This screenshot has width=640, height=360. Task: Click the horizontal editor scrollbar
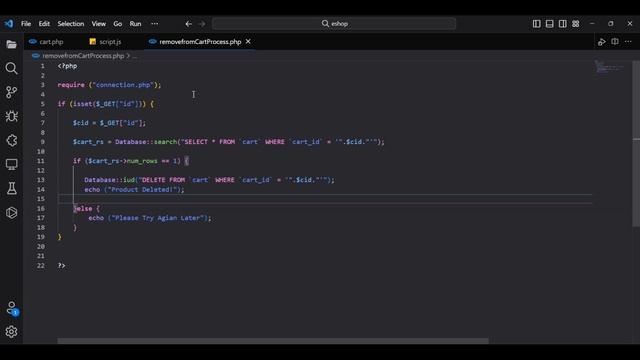[x=273, y=340]
